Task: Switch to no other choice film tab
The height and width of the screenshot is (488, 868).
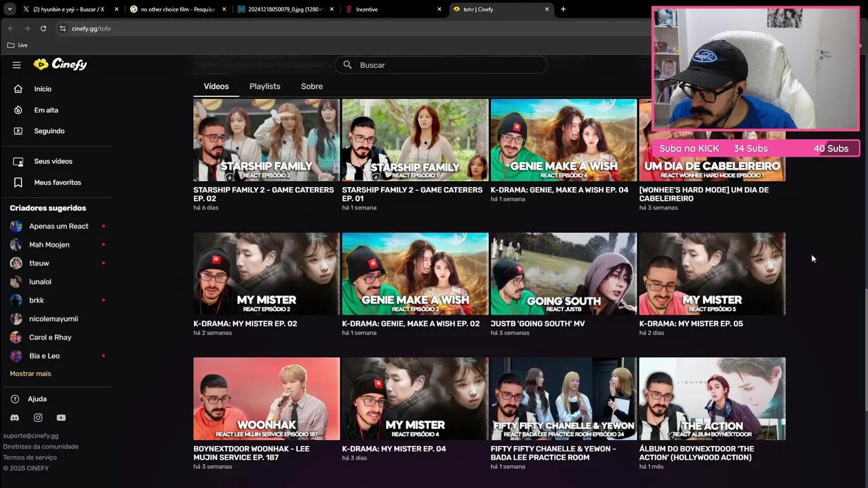Action: pyautogui.click(x=178, y=9)
